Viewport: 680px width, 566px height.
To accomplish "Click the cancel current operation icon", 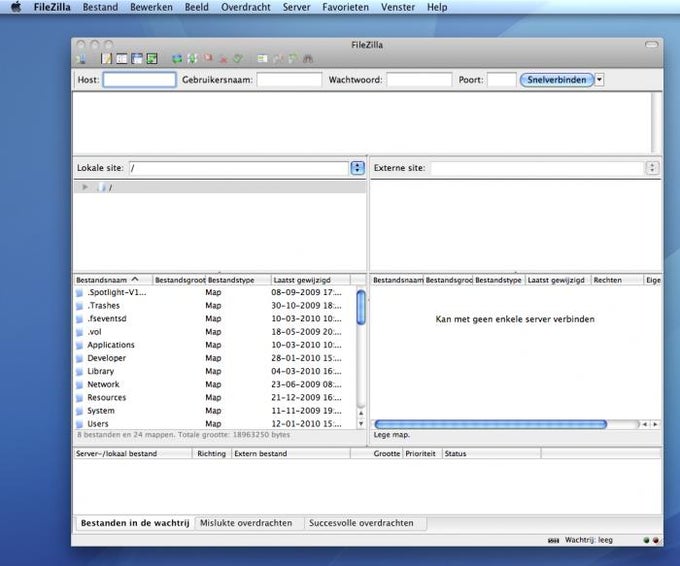I will pos(208,59).
